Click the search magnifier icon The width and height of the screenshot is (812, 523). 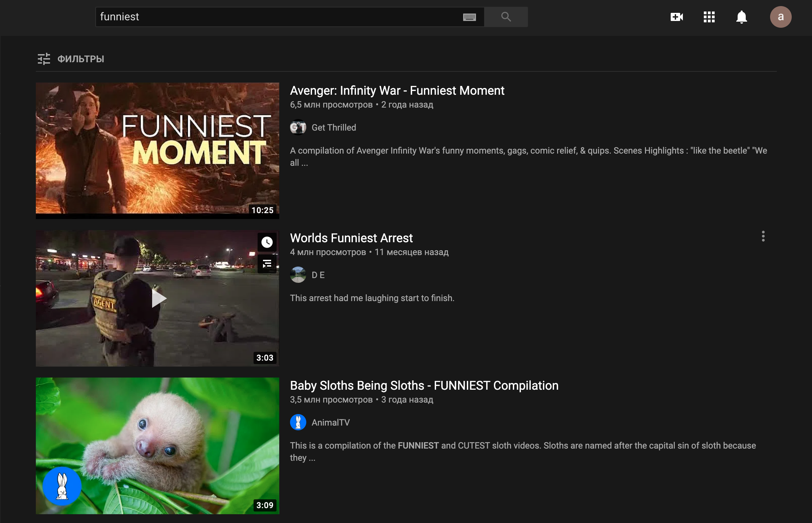click(505, 16)
